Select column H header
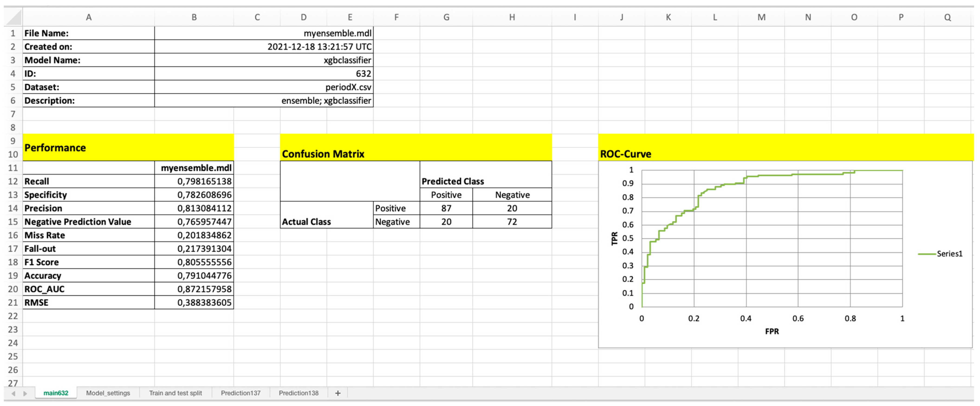 pos(512,17)
